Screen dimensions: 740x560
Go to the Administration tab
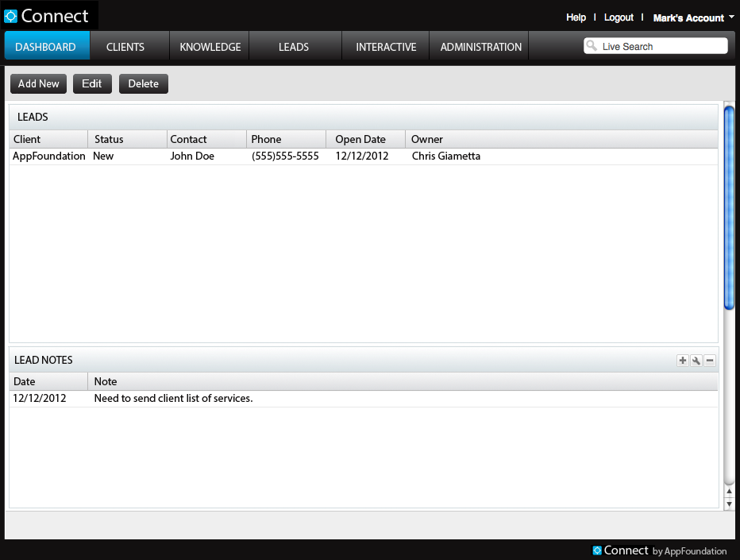[x=481, y=47]
